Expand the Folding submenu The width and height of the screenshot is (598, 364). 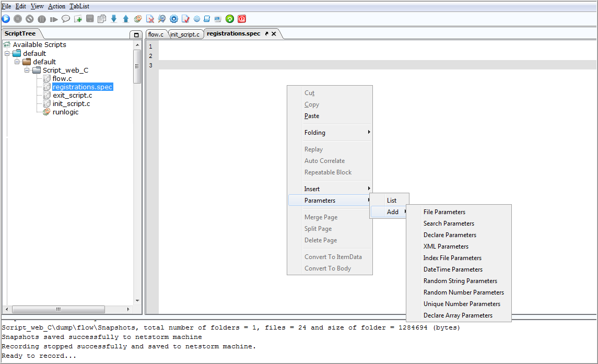(x=330, y=133)
